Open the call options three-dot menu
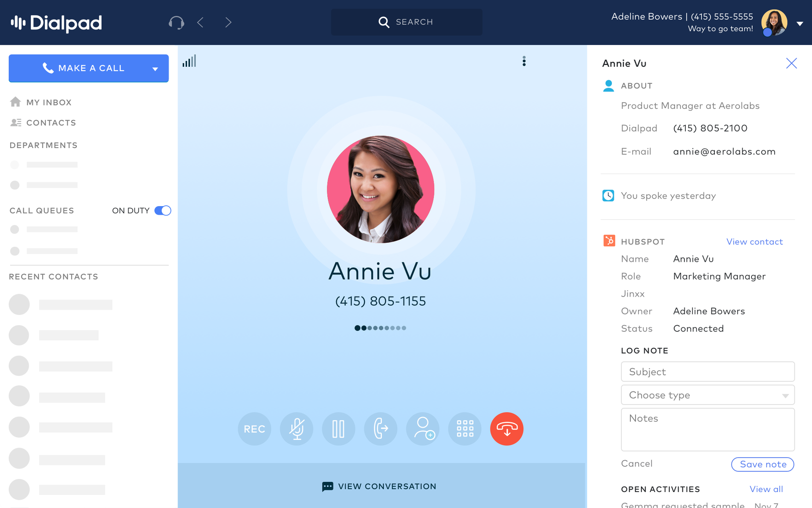The width and height of the screenshot is (812, 508). pyautogui.click(x=524, y=61)
